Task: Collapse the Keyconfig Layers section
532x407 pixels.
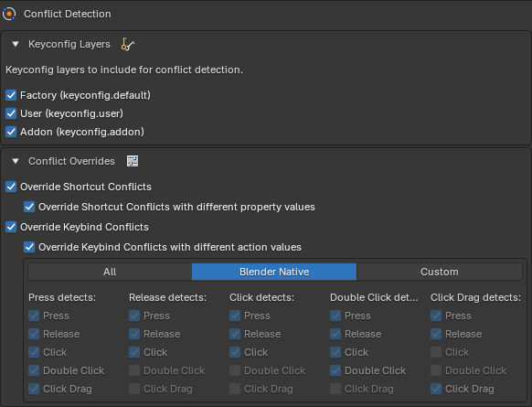Action: (x=16, y=44)
